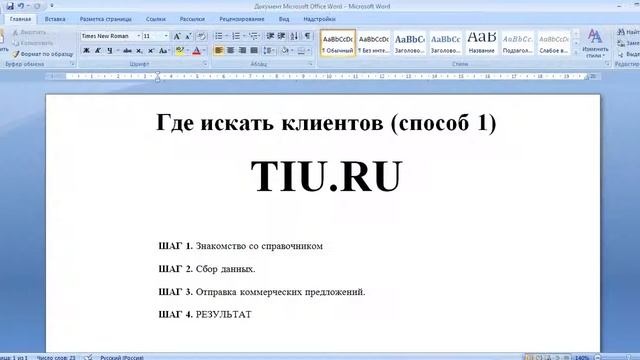The width and height of the screenshot is (640, 360).
Task: Go to the Ссылки tab
Action: click(156, 19)
